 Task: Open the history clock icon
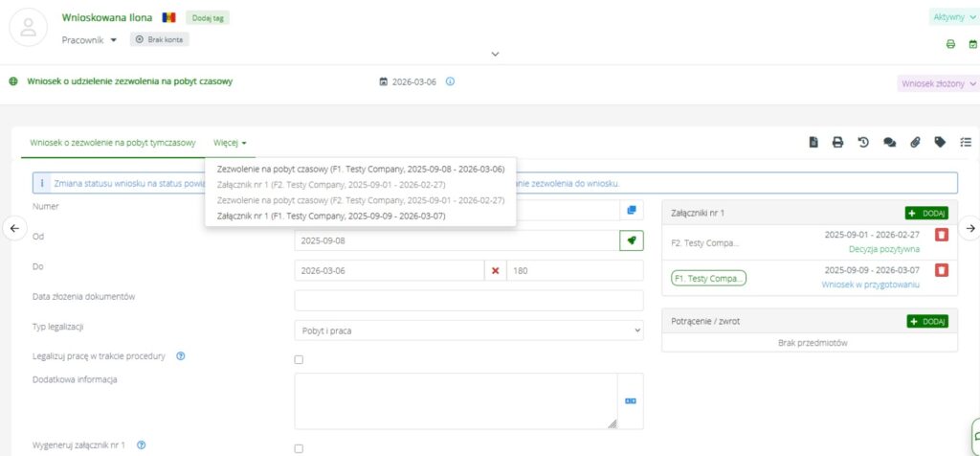[x=863, y=143]
